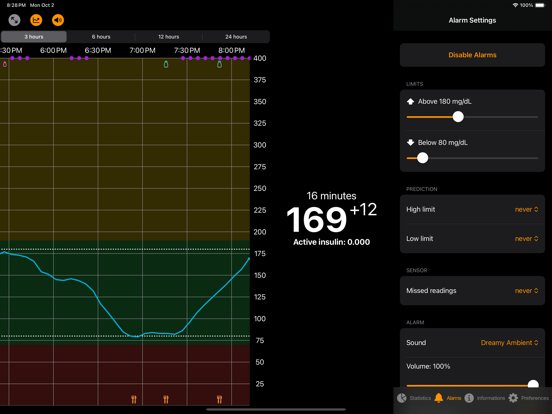
Task: Tap the green sensor marker near 7:50 PM
Action: point(219,65)
